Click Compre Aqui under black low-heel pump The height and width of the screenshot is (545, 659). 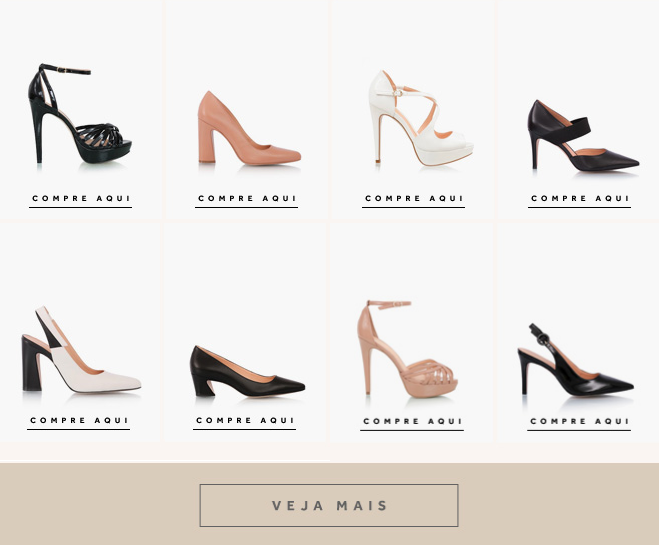245,421
